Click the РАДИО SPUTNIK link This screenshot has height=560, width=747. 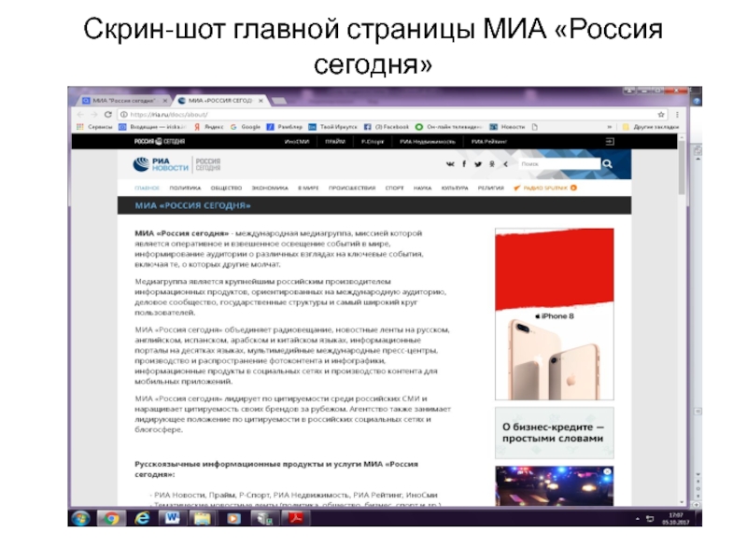[x=545, y=187]
